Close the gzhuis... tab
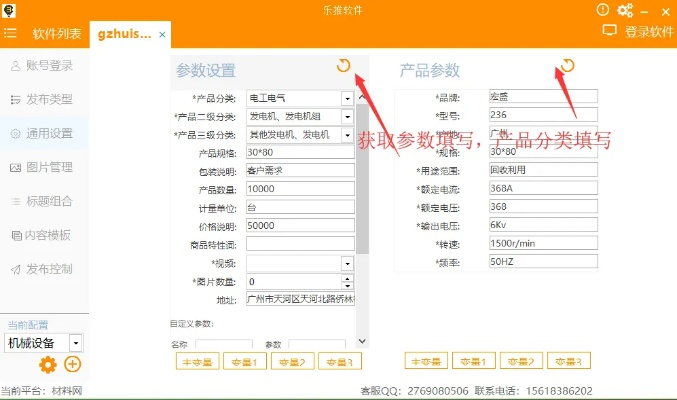 pos(163,34)
